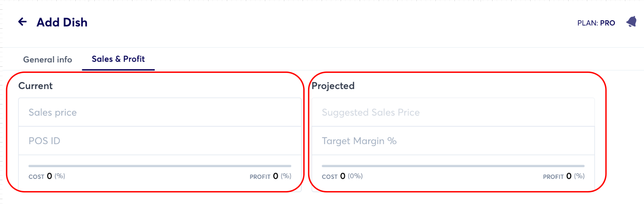Click into the POS ID field
Viewport: 644px width, 204px height.
(x=160, y=141)
